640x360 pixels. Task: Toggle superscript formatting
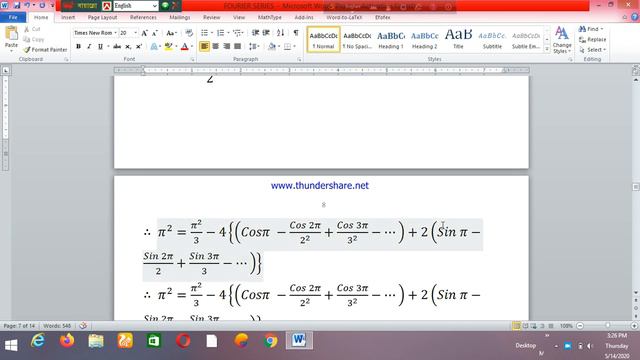(x=139, y=47)
